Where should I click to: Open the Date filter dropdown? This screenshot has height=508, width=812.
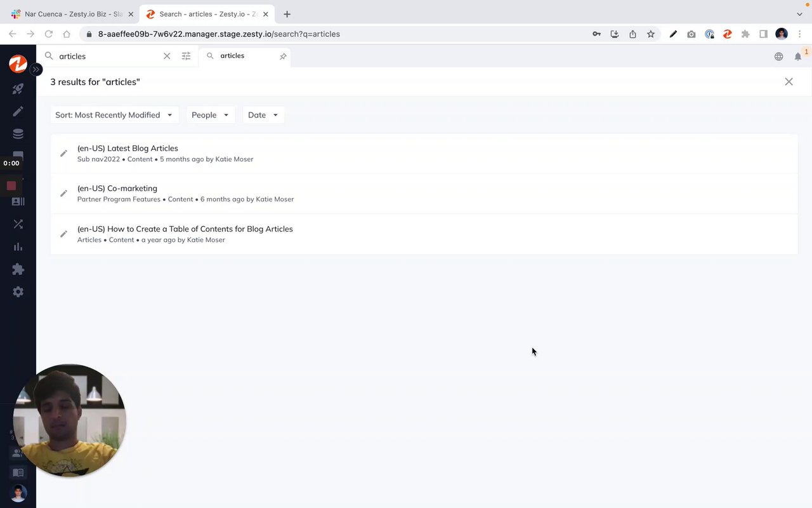point(263,115)
